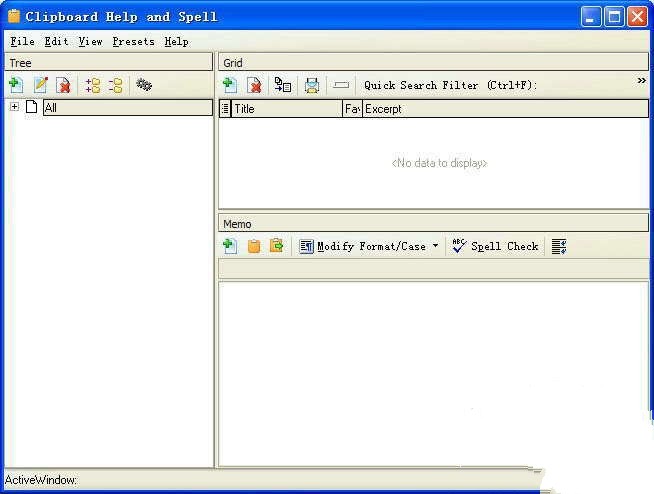Screen dimensions: 654x494
Task: Open the grid column chooser icon
Action: pos(225,108)
